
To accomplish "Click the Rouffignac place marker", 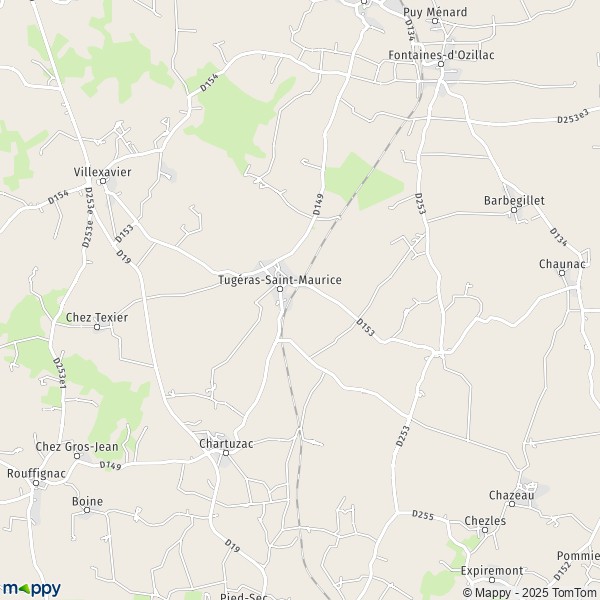I will (36, 483).
